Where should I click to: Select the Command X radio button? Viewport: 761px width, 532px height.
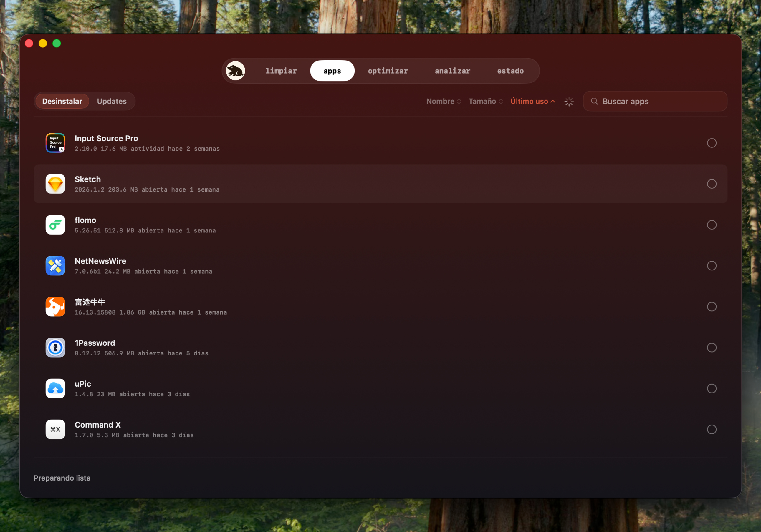(712, 429)
